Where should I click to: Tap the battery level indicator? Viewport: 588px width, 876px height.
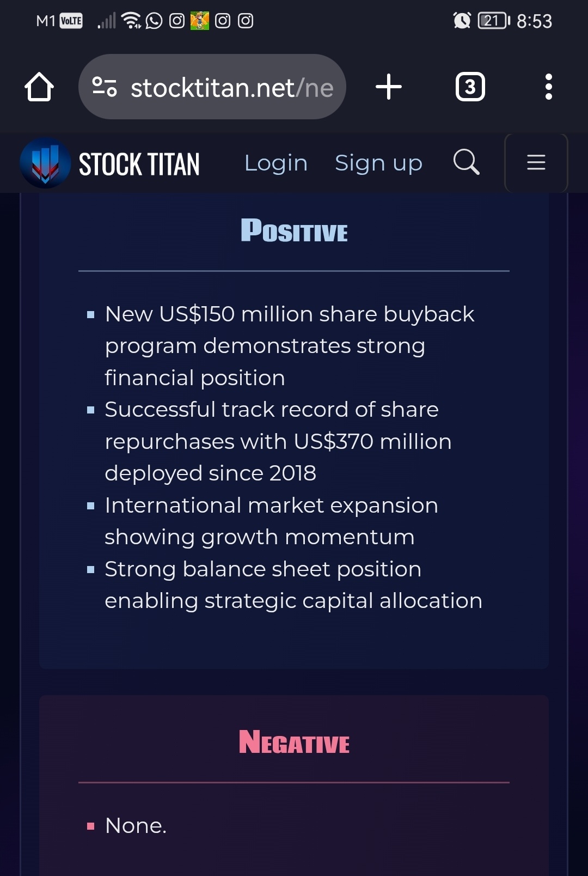[494, 21]
